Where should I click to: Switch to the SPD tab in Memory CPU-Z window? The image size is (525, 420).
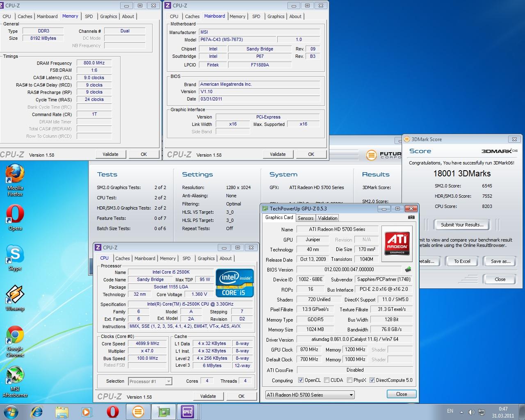[x=89, y=16]
